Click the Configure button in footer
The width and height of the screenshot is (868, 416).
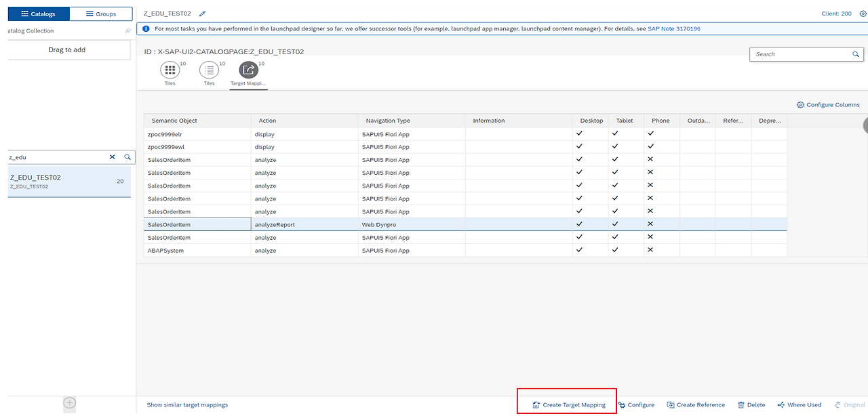point(636,405)
